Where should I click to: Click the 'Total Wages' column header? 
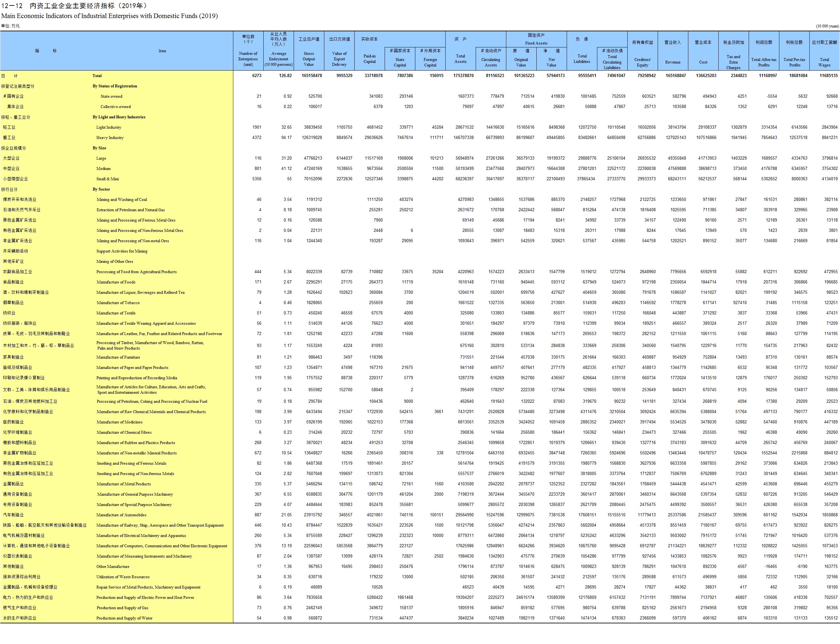click(825, 51)
